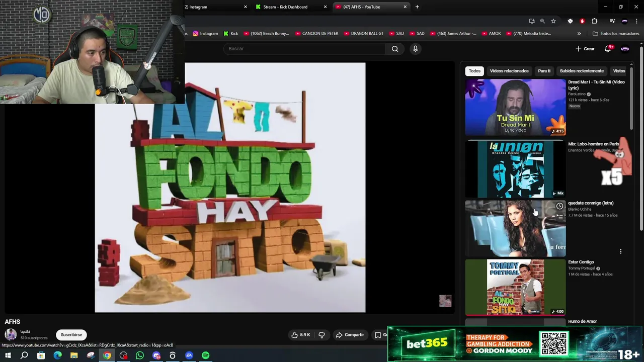Open the CANCION DE PETER bookmark
644x362 pixels.
point(316,34)
